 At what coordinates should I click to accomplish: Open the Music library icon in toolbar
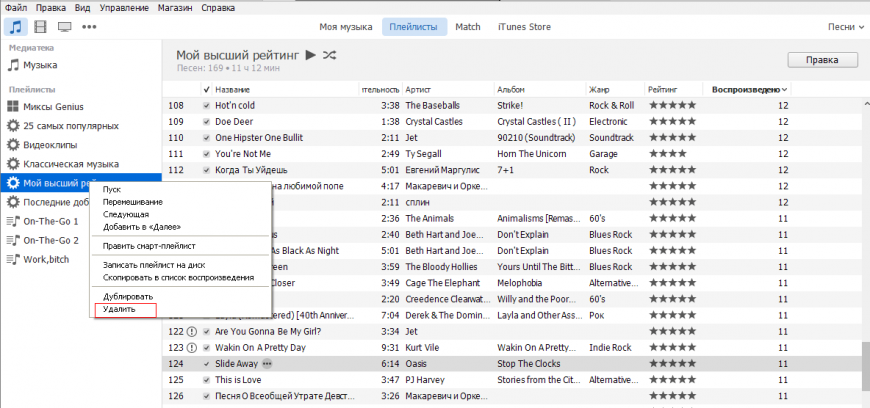(15, 26)
